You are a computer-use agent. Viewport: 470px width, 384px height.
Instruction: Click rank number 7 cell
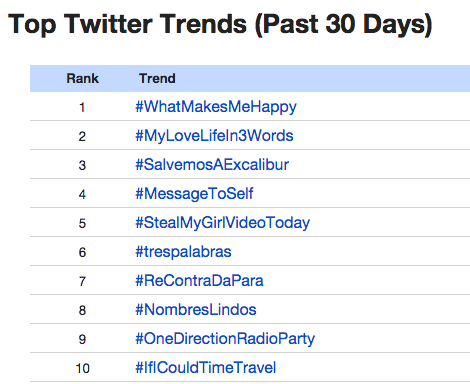82,281
